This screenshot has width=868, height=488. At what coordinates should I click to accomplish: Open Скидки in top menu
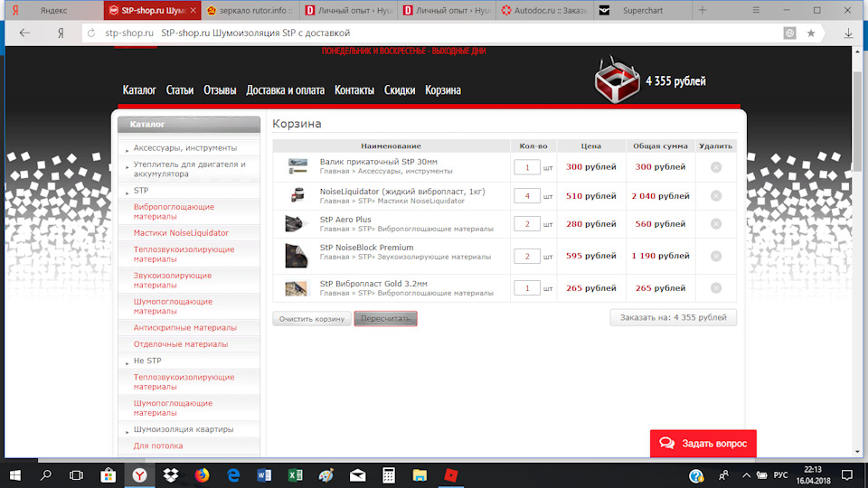(400, 90)
